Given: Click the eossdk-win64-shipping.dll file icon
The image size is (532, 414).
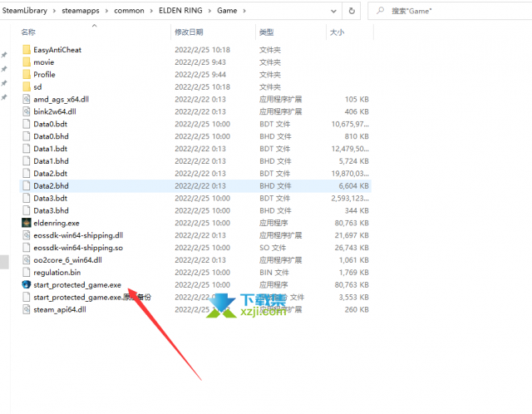Looking at the screenshot, I should click(27, 235).
